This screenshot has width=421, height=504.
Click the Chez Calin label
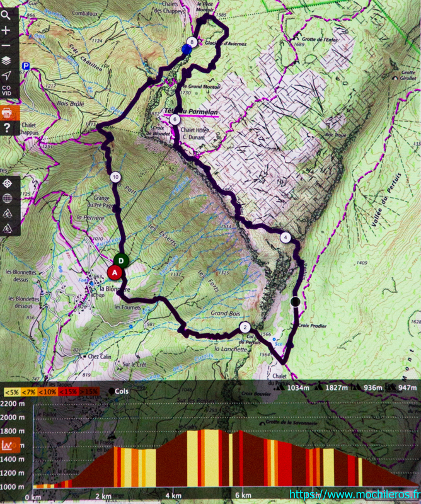tap(100, 357)
